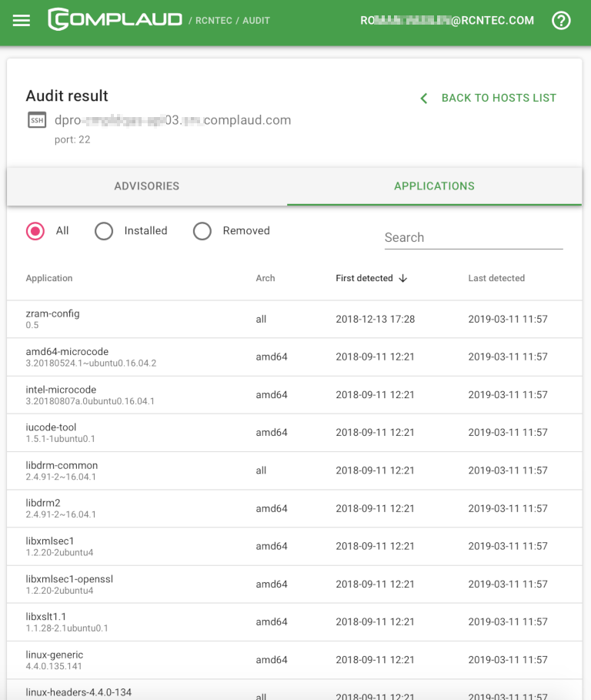Open the help question mark icon
The width and height of the screenshot is (591, 700).
561,21
